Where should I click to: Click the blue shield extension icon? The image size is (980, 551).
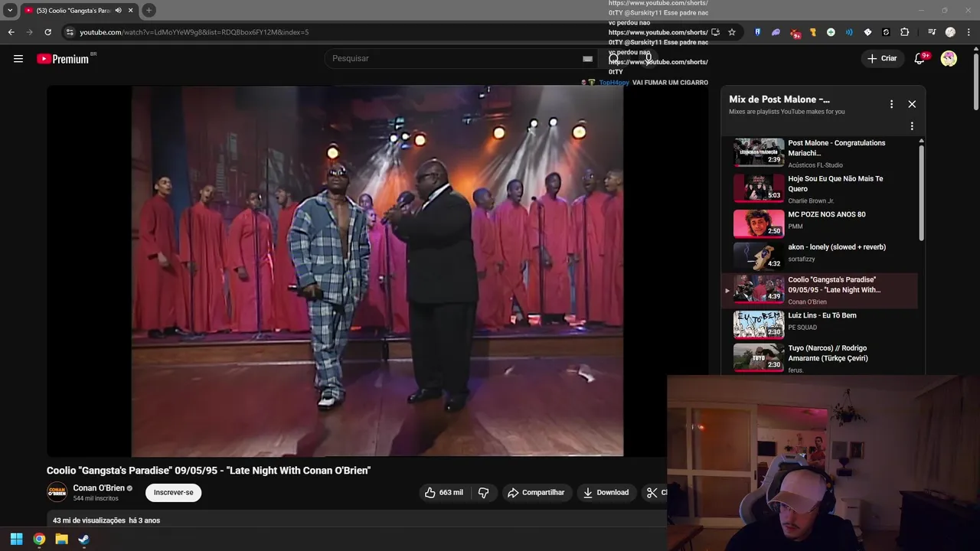click(x=757, y=32)
